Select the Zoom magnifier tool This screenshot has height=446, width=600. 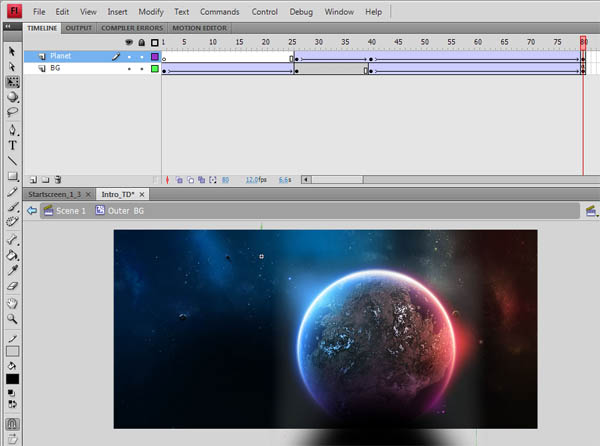coord(12,318)
